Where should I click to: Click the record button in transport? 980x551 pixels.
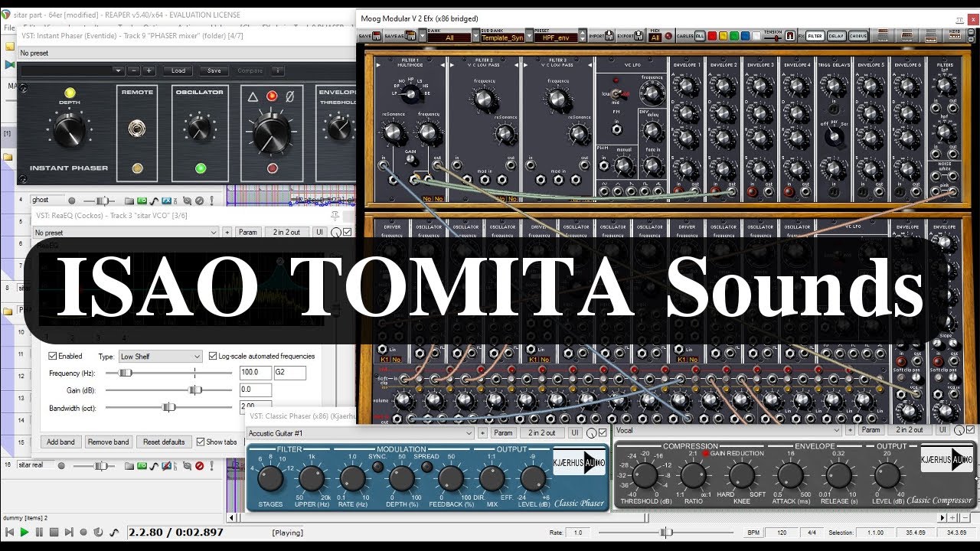(83, 532)
